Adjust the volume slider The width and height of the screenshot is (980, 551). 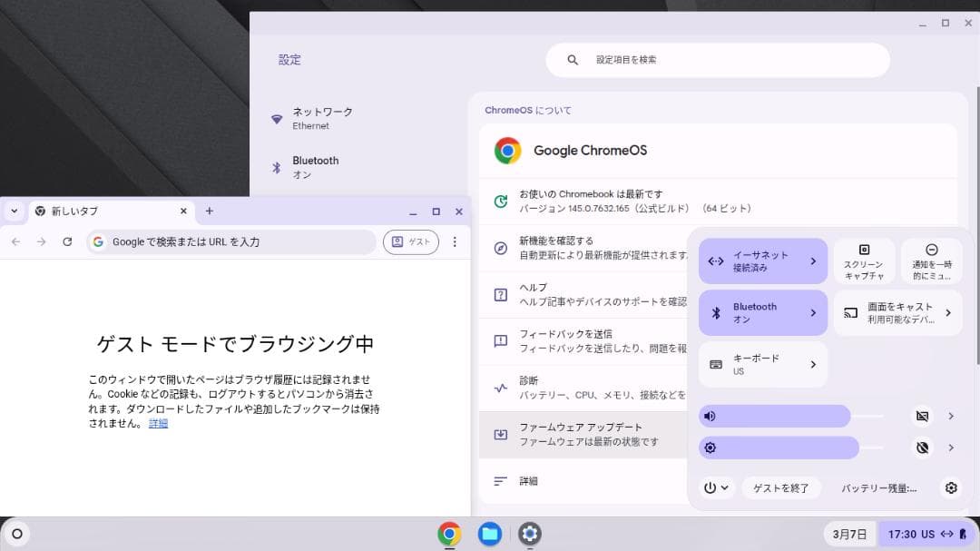[792, 416]
